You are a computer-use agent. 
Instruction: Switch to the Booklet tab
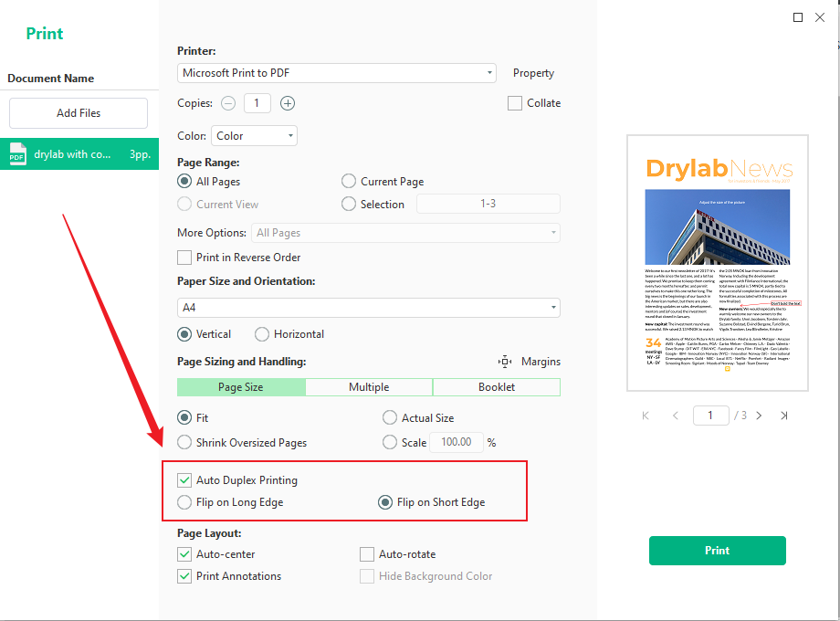496,386
